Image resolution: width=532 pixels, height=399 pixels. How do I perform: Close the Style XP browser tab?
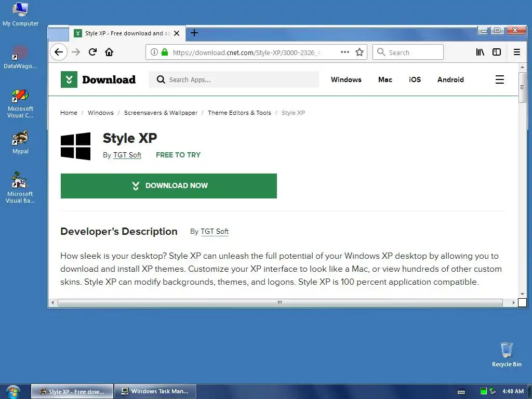(177, 33)
